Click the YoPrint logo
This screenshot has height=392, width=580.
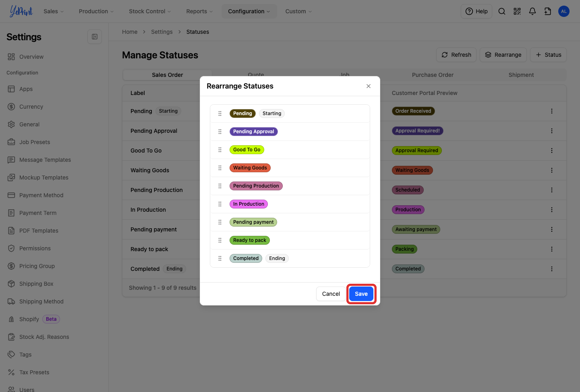click(21, 11)
